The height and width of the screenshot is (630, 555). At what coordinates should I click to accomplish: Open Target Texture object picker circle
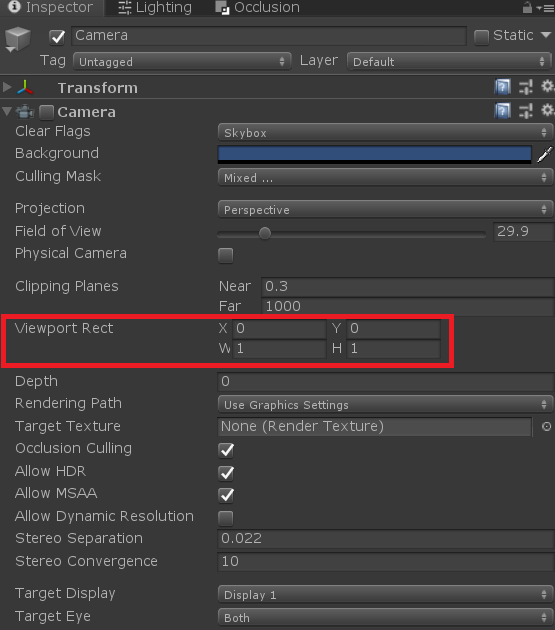[547, 426]
